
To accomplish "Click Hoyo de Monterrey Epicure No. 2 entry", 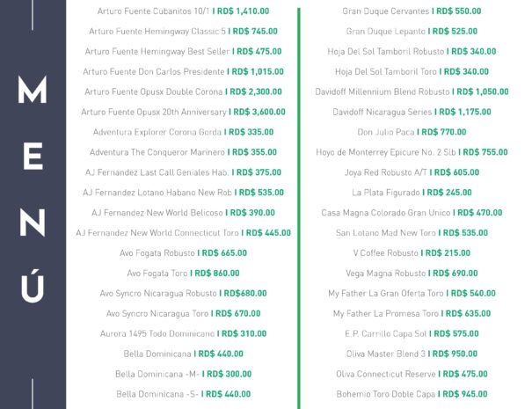I will pyautogui.click(x=412, y=152).
